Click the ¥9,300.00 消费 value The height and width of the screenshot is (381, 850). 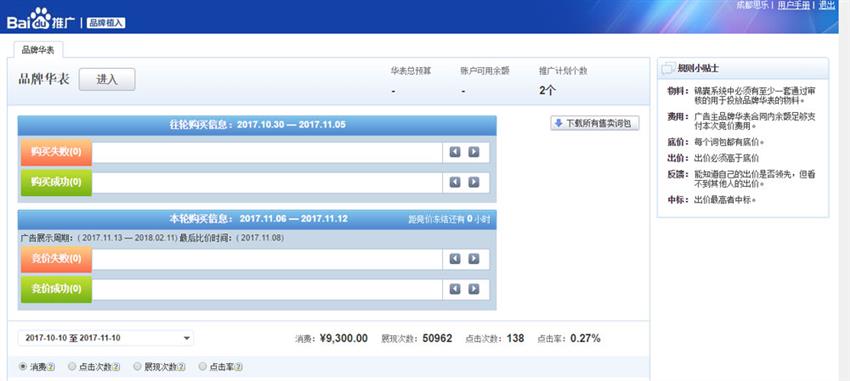(x=344, y=339)
